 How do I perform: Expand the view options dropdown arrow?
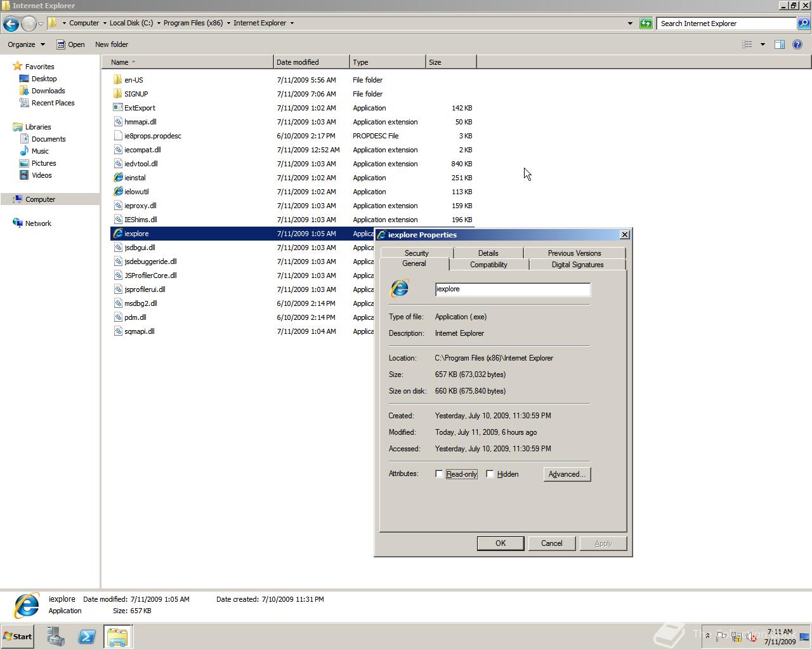tap(763, 44)
